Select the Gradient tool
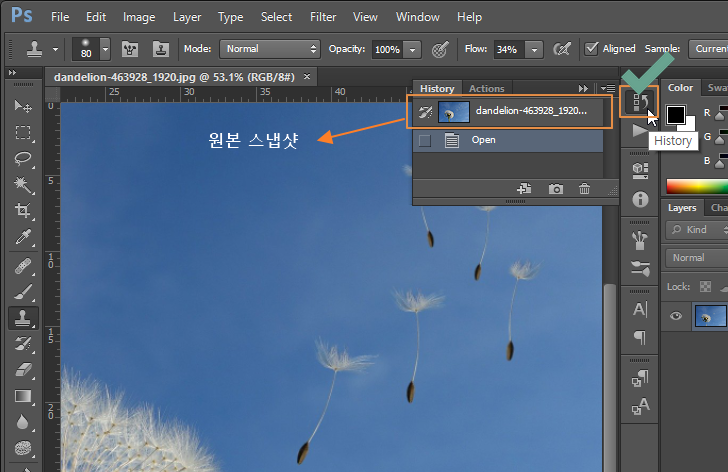Viewport: 728px width, 472px height. click(x=22, y=396)
